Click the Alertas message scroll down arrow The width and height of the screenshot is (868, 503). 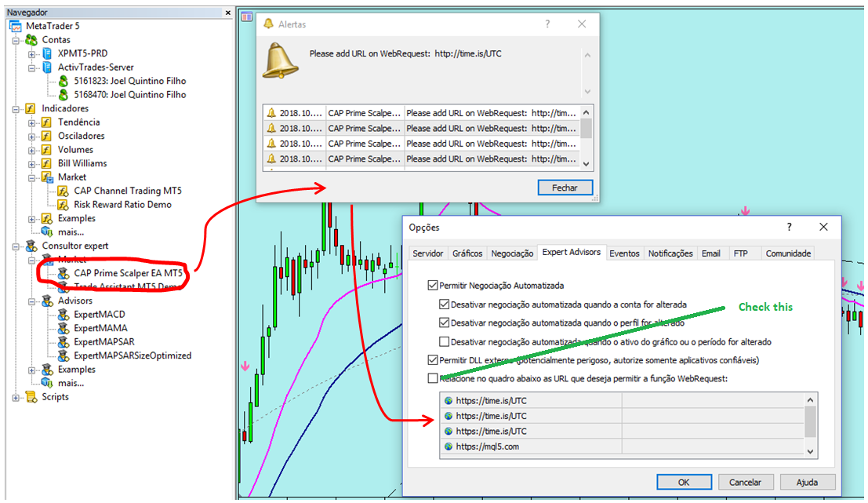pos(588,91)
